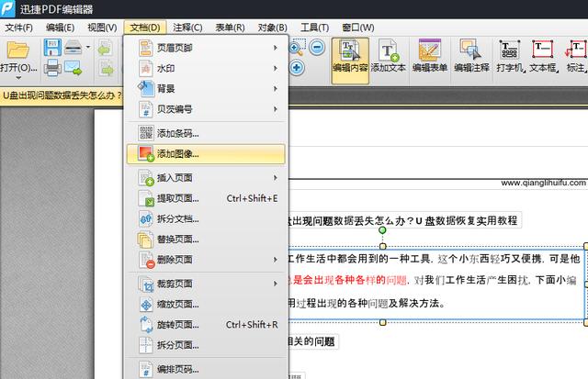Choose 添加条码... from the menu
This screenshot has height=379, width=588.
click(x=206, y=133)
